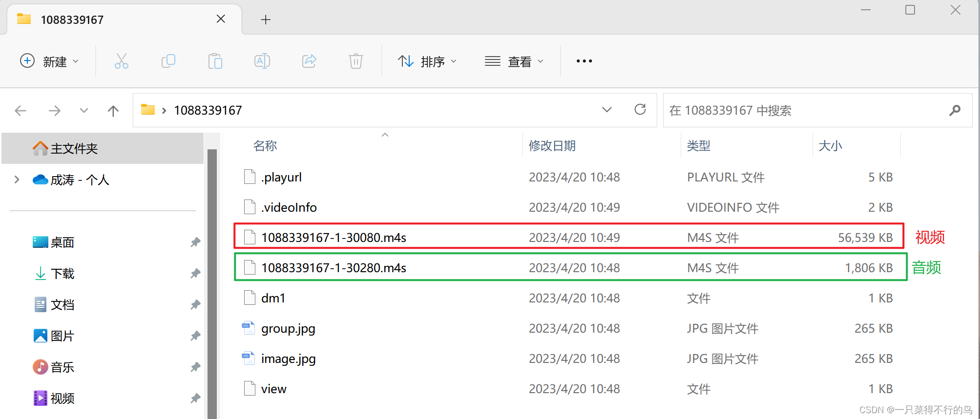Image resolution: width=980 pixels, height=419 pixels.
Task: Select file 1088339167-1-30280.m4s
Action: click(334, 268)
